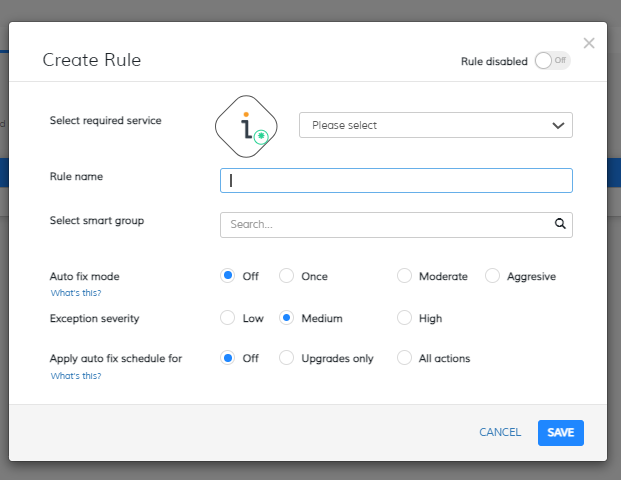Choose All actions for auto fix schedule
Image resolution: width=621 pixels, height=480 pixels.
(x=404, y=358)
